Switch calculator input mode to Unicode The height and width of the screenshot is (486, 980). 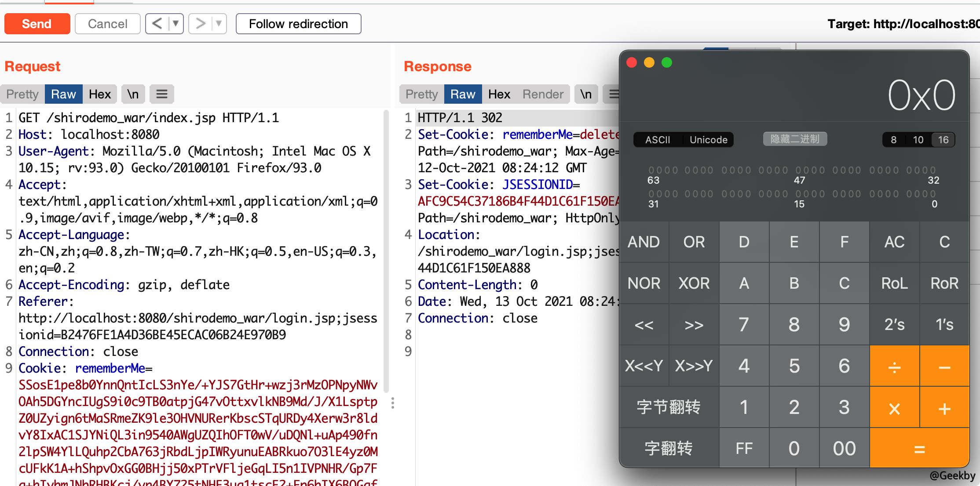[708, 139]
